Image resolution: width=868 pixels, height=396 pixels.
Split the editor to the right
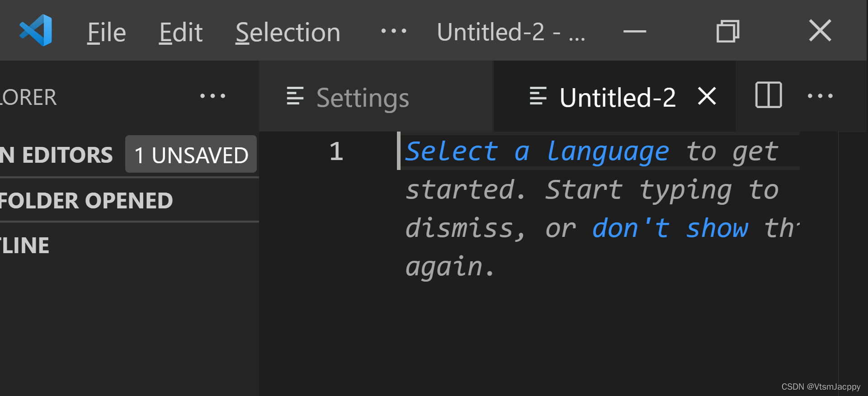[768, 95]
